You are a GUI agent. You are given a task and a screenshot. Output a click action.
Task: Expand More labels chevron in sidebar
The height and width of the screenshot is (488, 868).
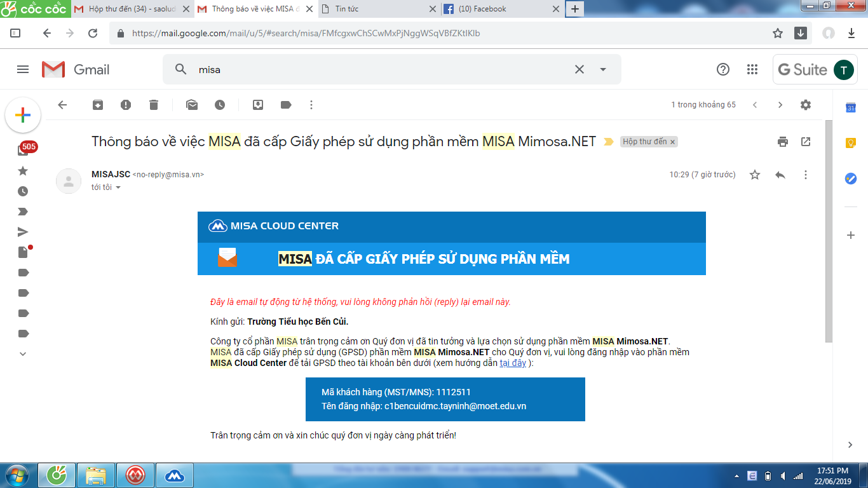coord(23,354)
